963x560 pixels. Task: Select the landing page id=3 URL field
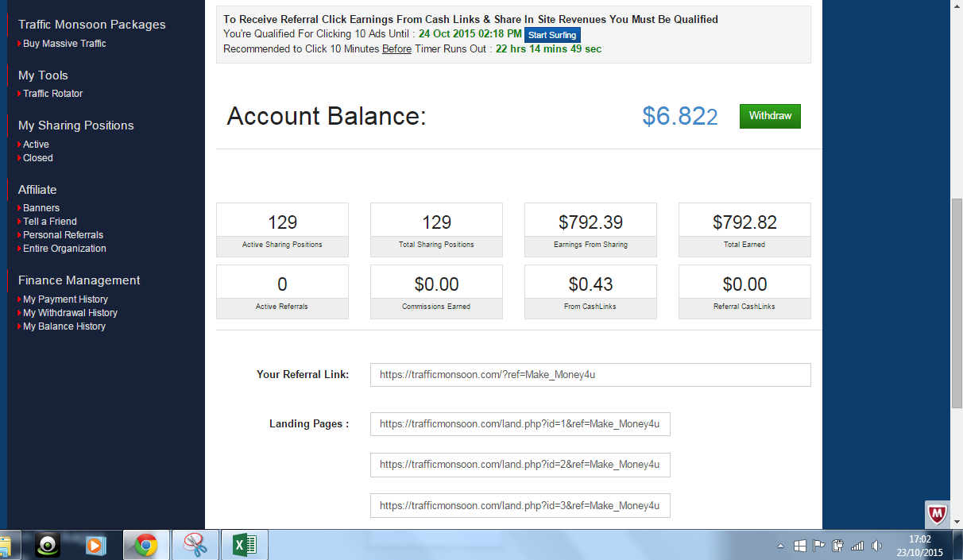520,505
